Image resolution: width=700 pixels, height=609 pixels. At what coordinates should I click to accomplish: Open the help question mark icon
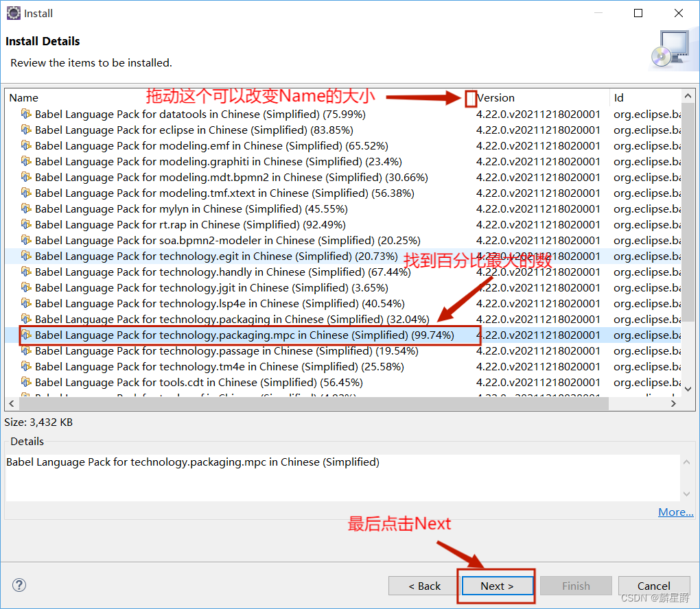coord(19,585)
